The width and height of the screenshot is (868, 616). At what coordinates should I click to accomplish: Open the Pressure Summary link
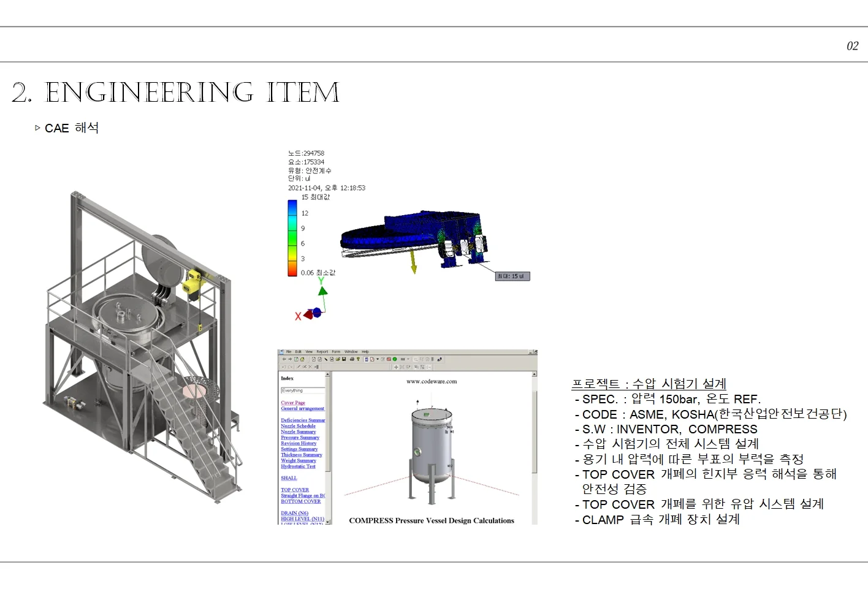point(300,438)
